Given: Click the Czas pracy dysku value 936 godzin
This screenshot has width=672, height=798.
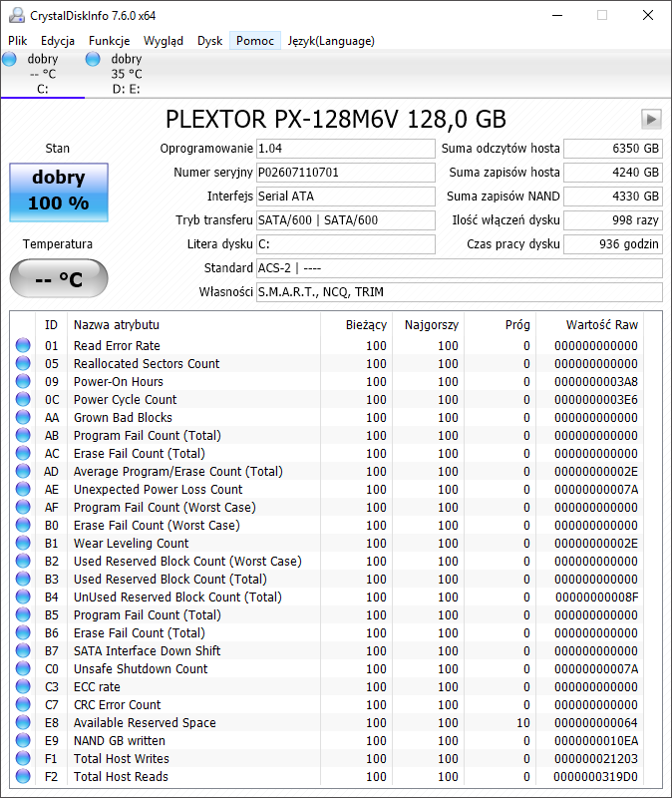Looking at the screenshot, I should pos(613,244).
